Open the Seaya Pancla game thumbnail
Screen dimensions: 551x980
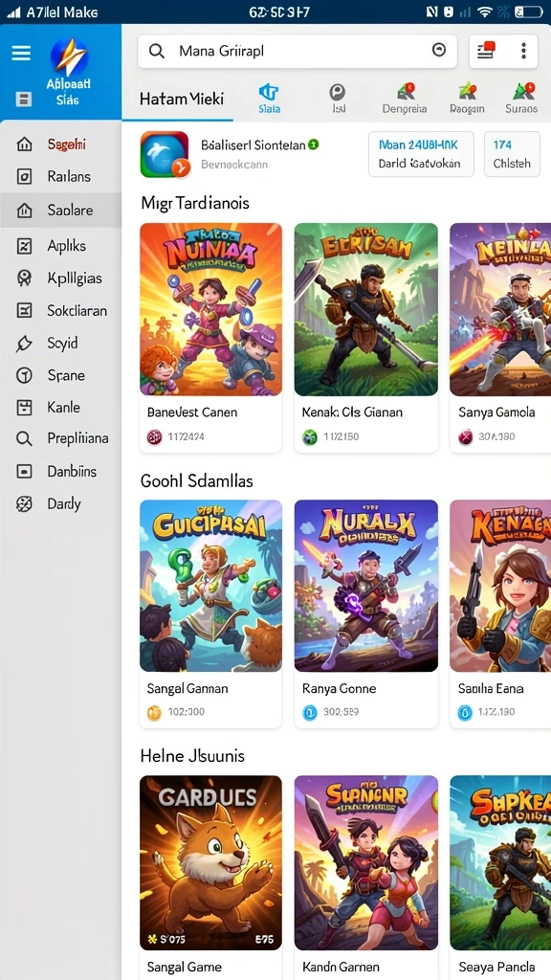(500, 862)
